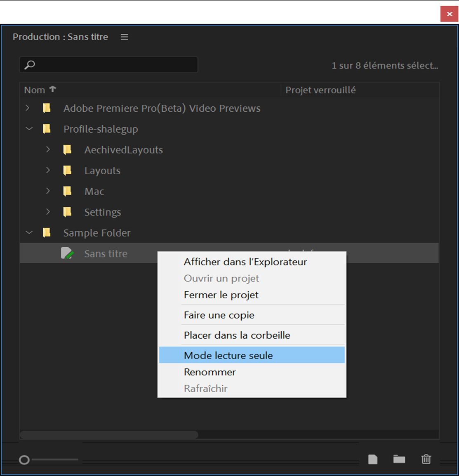Viewport: 459px width, 476px height.
Task: Click inside the search input field
Action: point(111,64)
